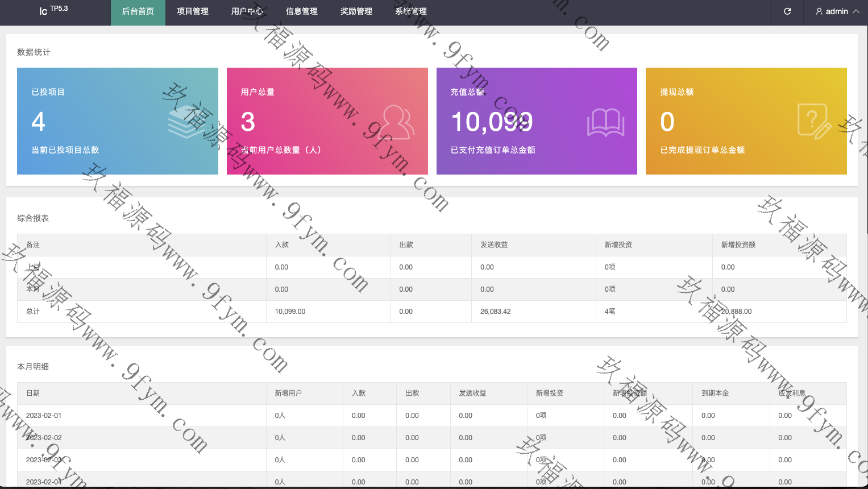This screenshot has height=489, width=868.
Task: Click the refresh icon in top bar
Action: (787, 11)
